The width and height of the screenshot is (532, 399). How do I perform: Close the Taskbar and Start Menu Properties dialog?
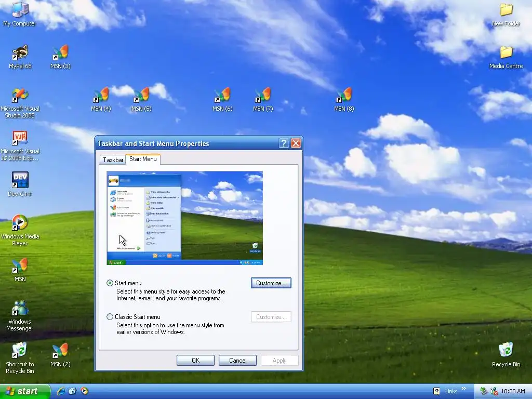click(296, 143)
